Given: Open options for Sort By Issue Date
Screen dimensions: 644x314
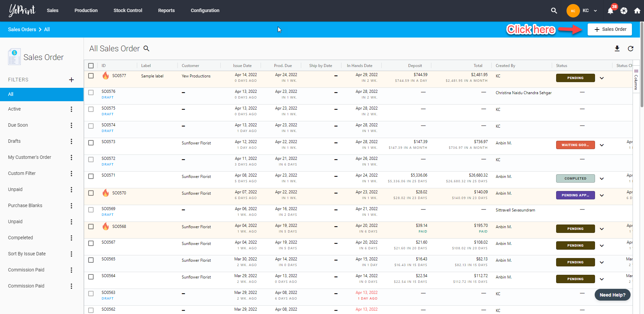Looking at the screenshot, I should 71,254.
